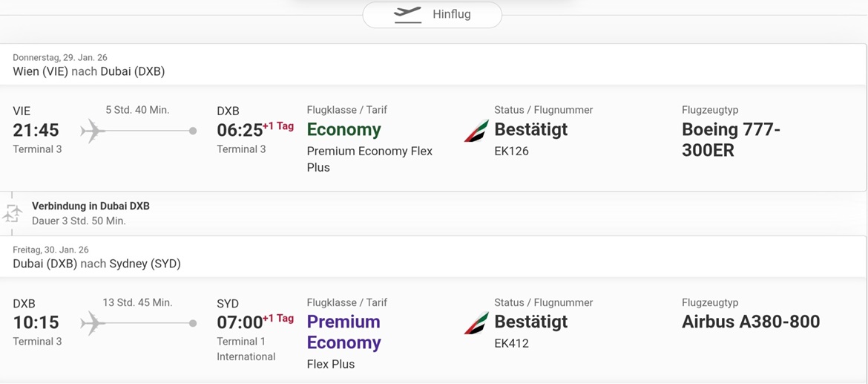Click the departing plane icon beside Hinflug
This screenshot has width=868, height=384.
407,14
